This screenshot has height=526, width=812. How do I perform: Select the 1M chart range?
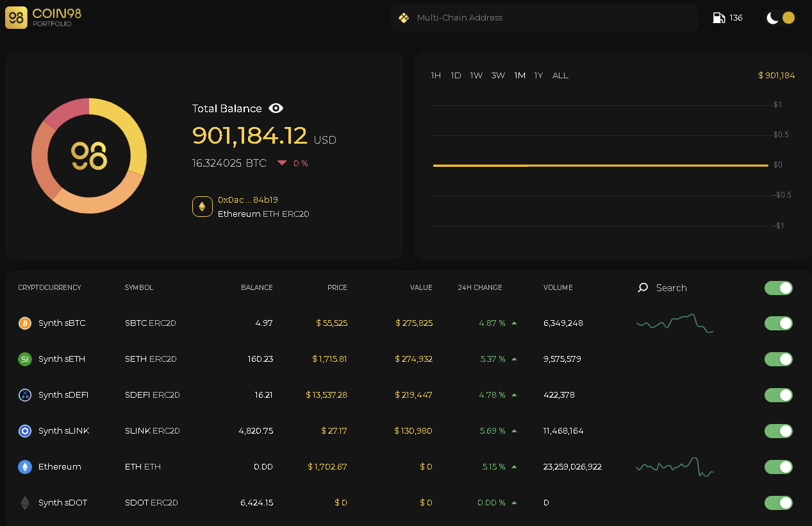tap(520, 76)
